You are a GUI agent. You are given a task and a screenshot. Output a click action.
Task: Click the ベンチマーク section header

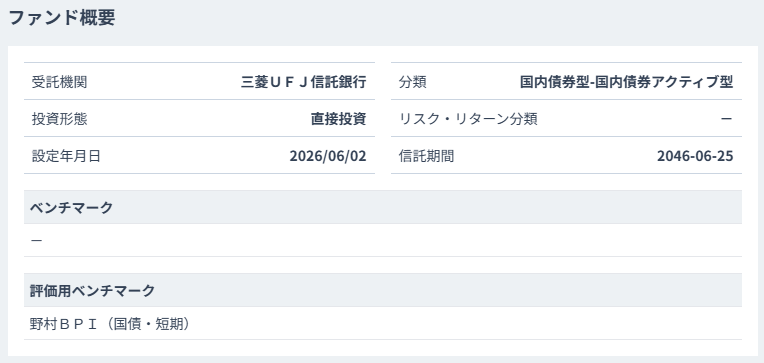(383, 208)
